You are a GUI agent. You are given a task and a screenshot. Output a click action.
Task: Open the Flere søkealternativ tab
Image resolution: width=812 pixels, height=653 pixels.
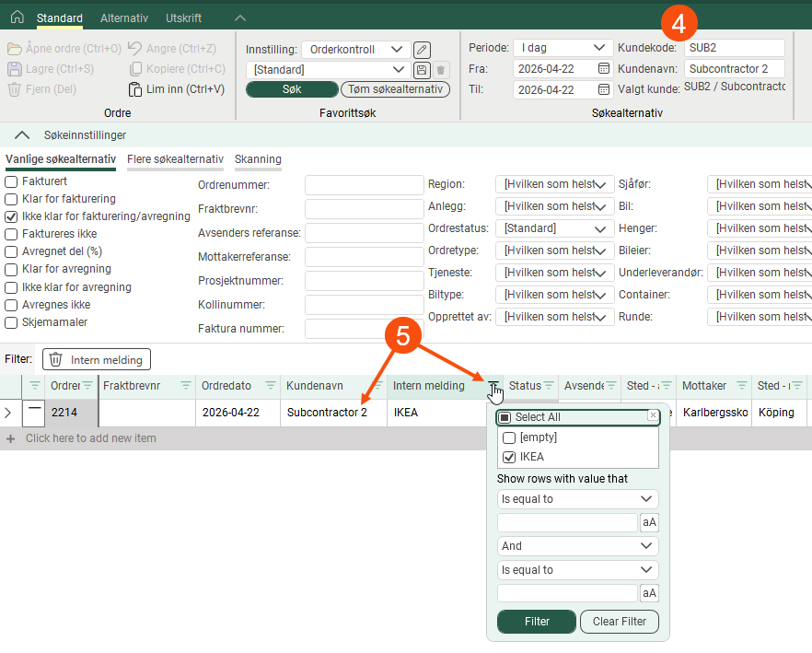(x=175, y=159)
